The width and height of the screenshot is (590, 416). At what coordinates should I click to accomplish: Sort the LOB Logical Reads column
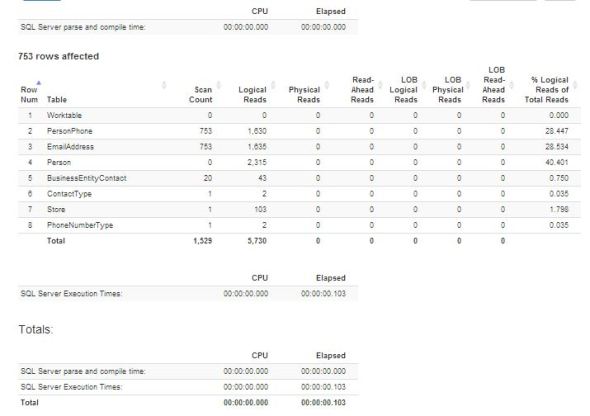pyautogui.click(x=424, y=85)
